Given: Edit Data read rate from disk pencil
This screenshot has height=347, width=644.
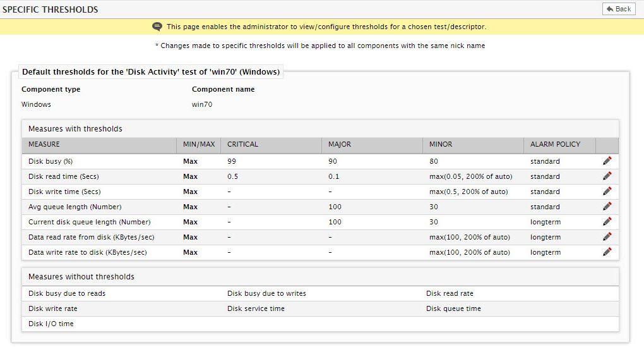Looking at the screenshot, I should [x=607, y=237].
